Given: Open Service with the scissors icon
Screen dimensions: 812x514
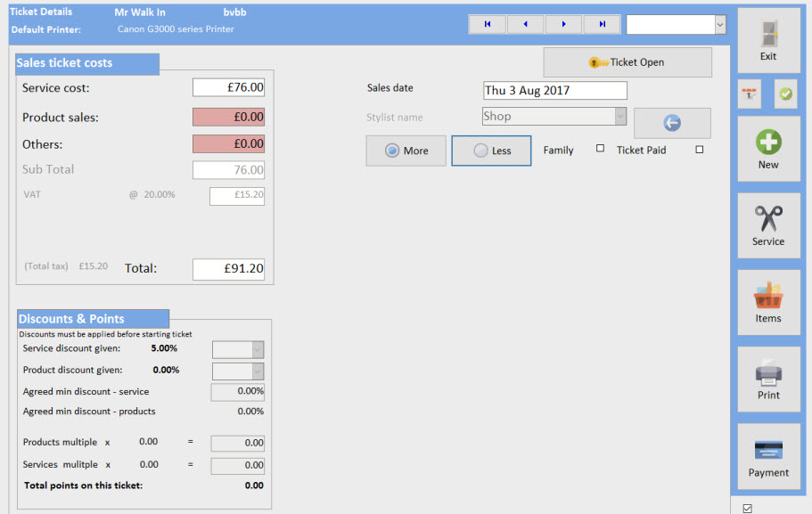Looking at the screenshot, I should [768, 225].
